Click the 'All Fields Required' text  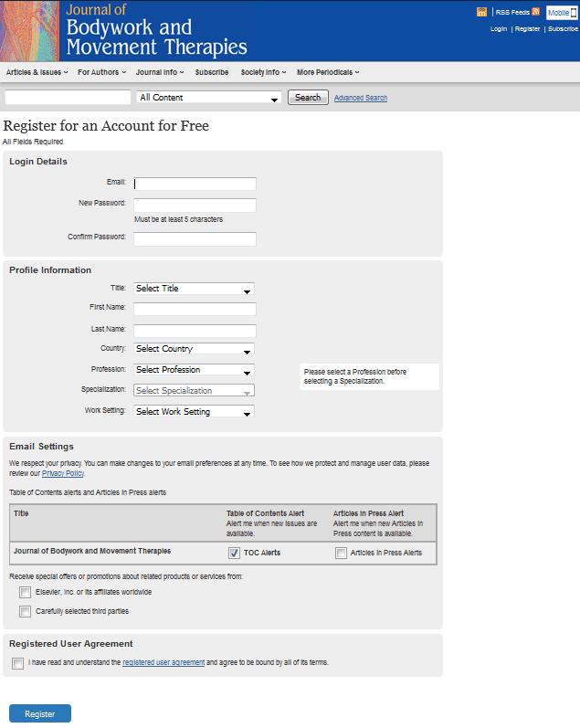tap(33, 142)
